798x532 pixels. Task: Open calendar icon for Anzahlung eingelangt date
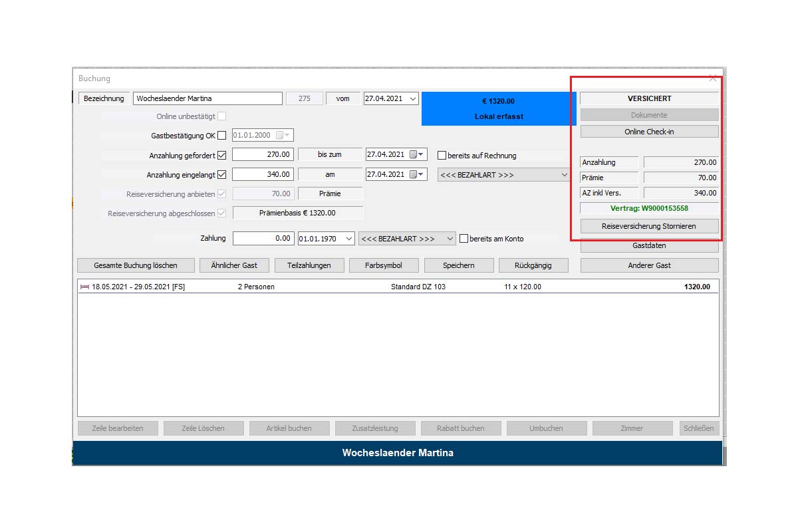coord(416,175)
